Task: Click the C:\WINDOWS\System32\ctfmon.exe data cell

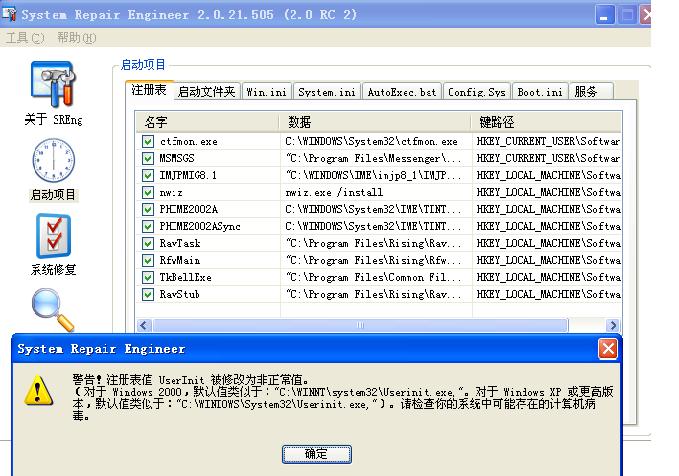Action: point(371,142)
